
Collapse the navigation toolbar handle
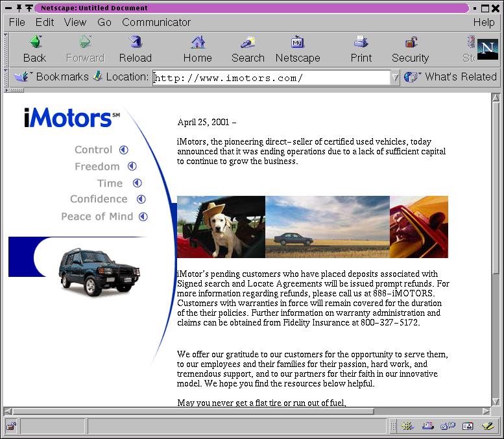(x=6, y=49)
